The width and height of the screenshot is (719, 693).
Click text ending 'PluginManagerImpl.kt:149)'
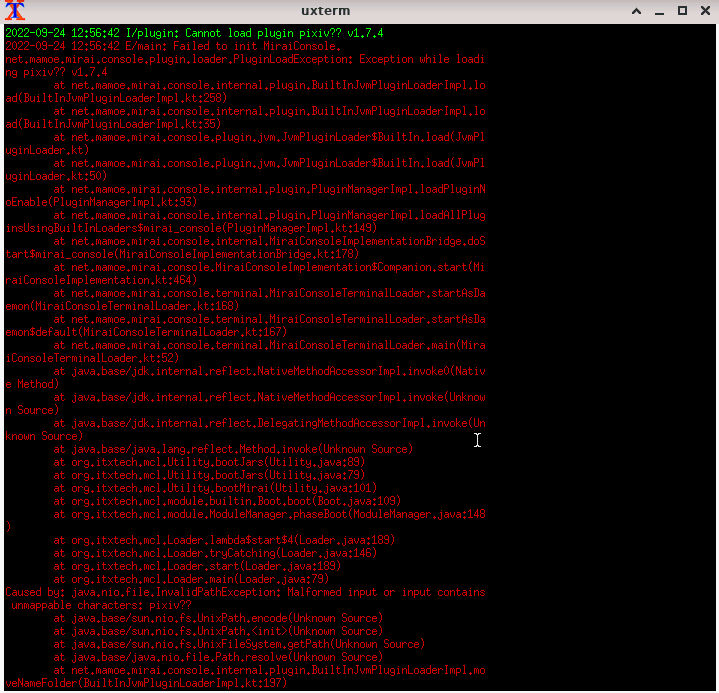pos(191,228)
